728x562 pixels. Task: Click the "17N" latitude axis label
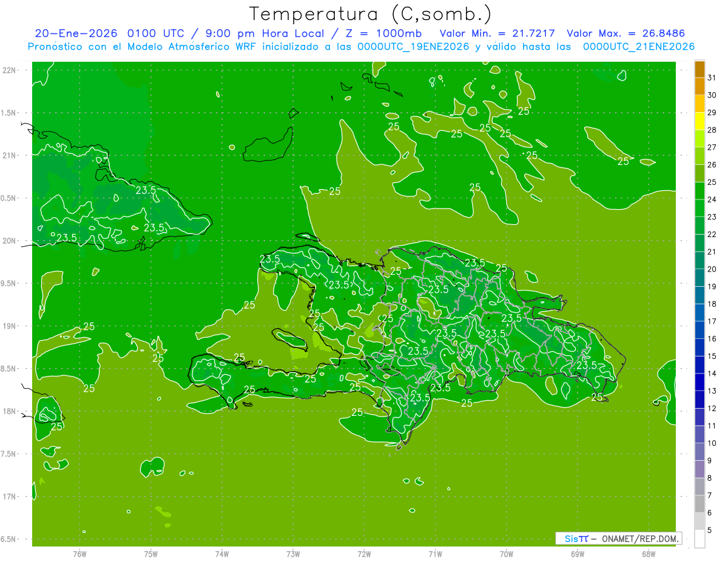pyautogui.click(x=10, y=497)
